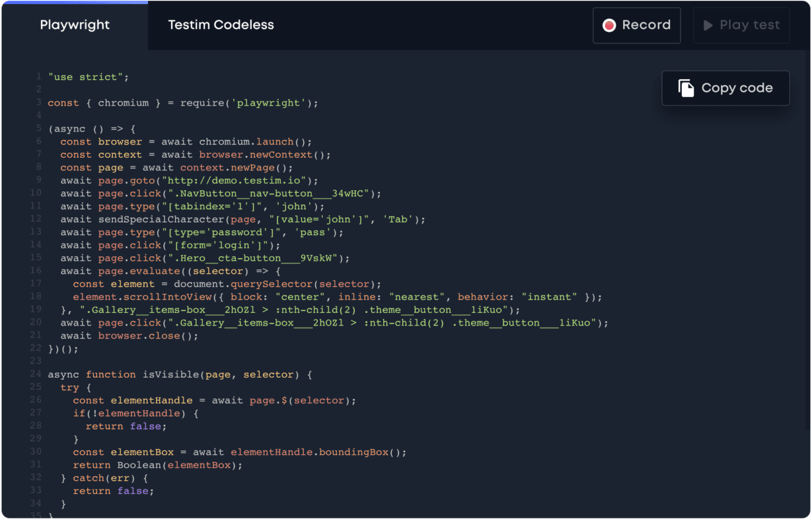Click the Play test button
This screenshot has width=812, height=519.
(741, 25)
